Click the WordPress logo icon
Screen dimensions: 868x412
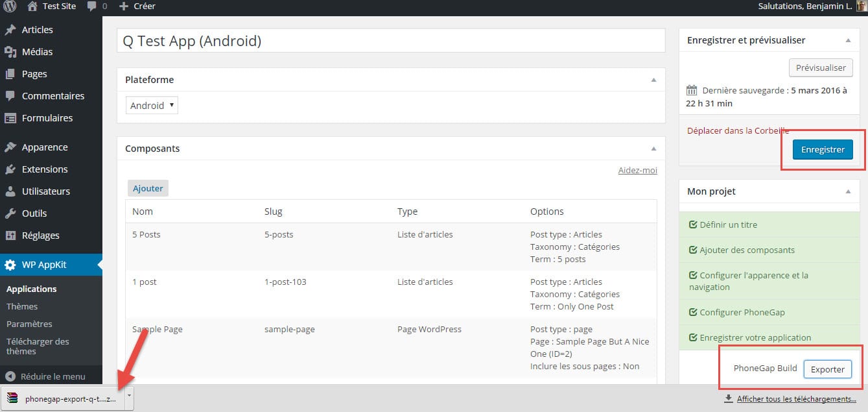tap(10, 6)
